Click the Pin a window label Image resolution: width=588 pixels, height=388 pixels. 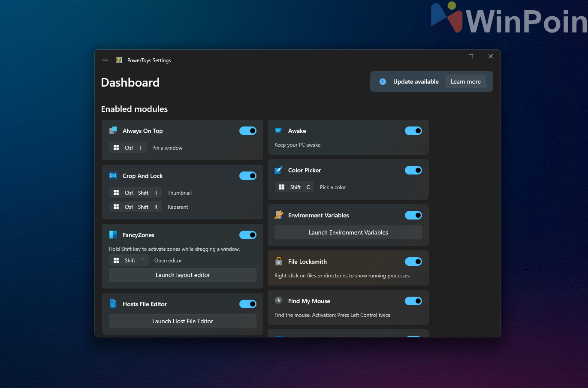167,148
